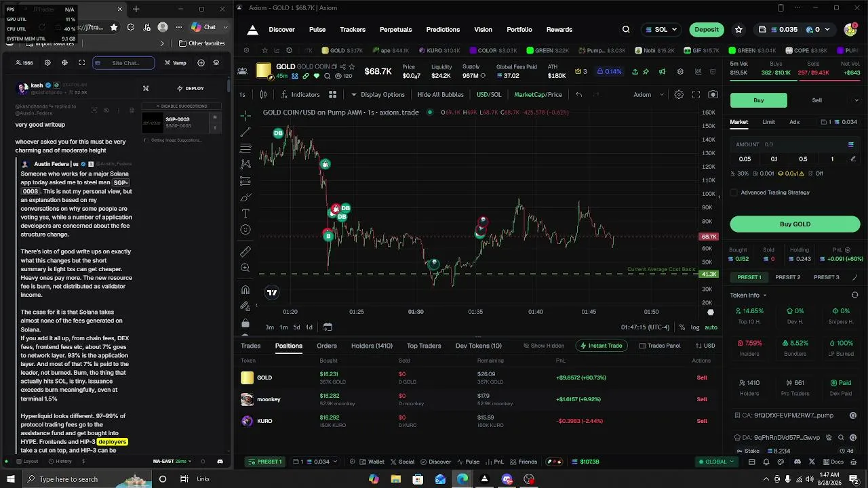
Task: Toggle MarketCap/Price chart mode
Action: [x=538, y=95]
